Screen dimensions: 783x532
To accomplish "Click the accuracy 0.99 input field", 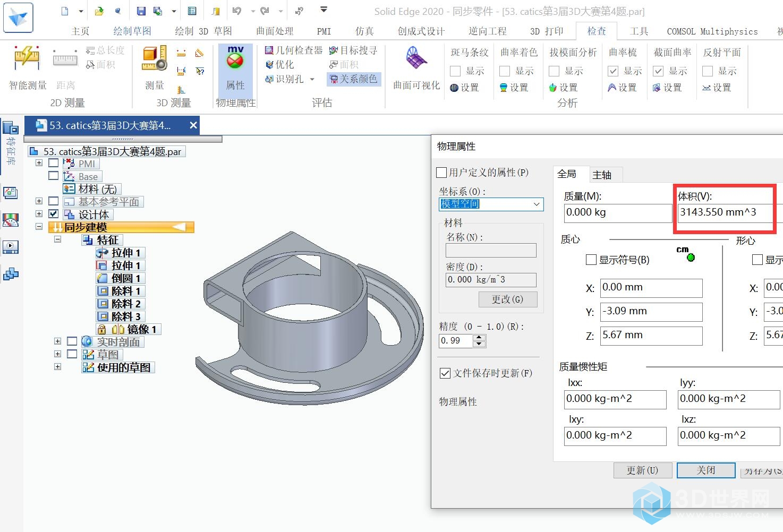I will pyautogui.click(x=456, y=340).
